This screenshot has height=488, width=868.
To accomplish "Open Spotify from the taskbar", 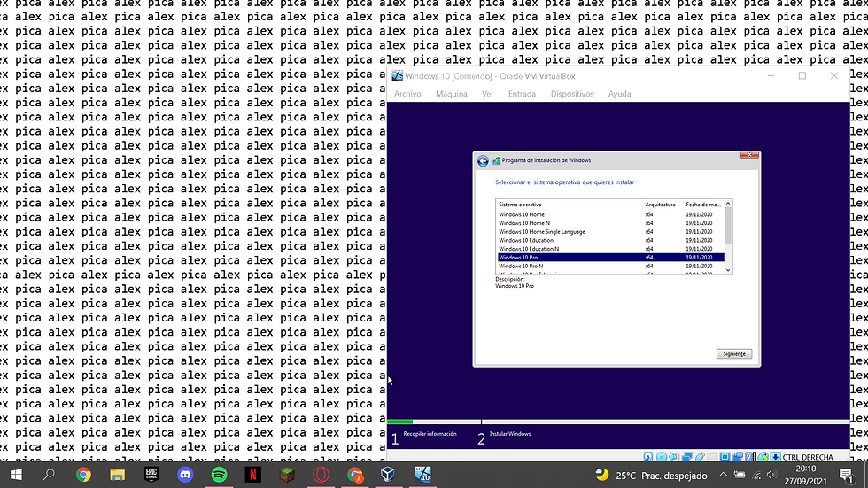I will (220, 475).
